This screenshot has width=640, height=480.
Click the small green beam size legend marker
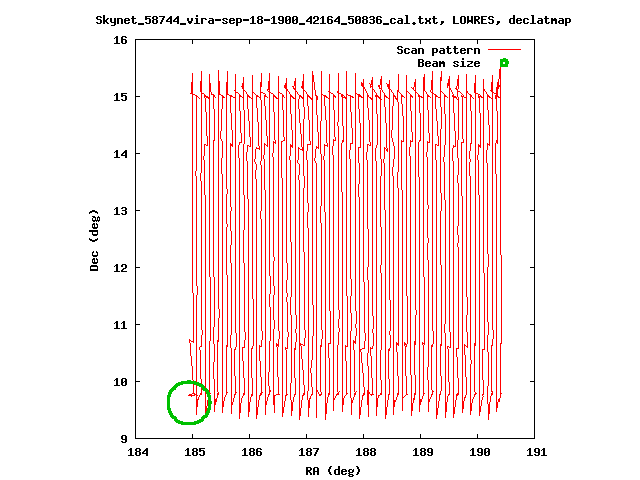coord(504,63)
